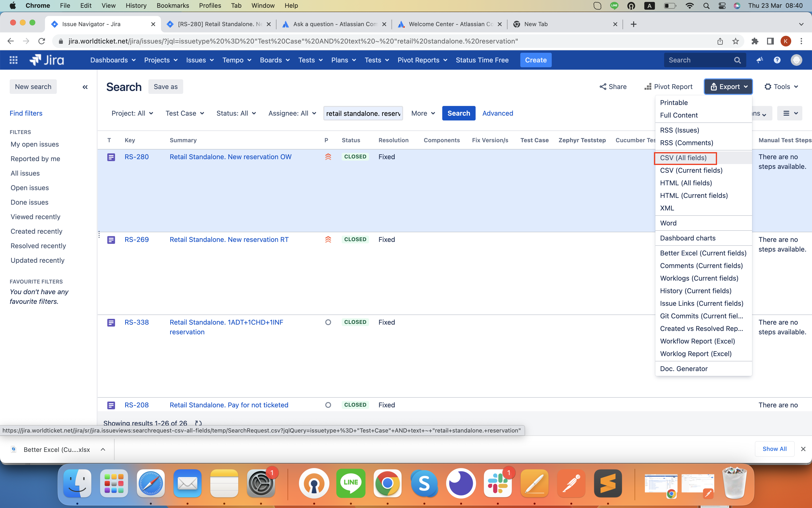
Task: Open issue RS-338 key link
Action: pos(136,322)
